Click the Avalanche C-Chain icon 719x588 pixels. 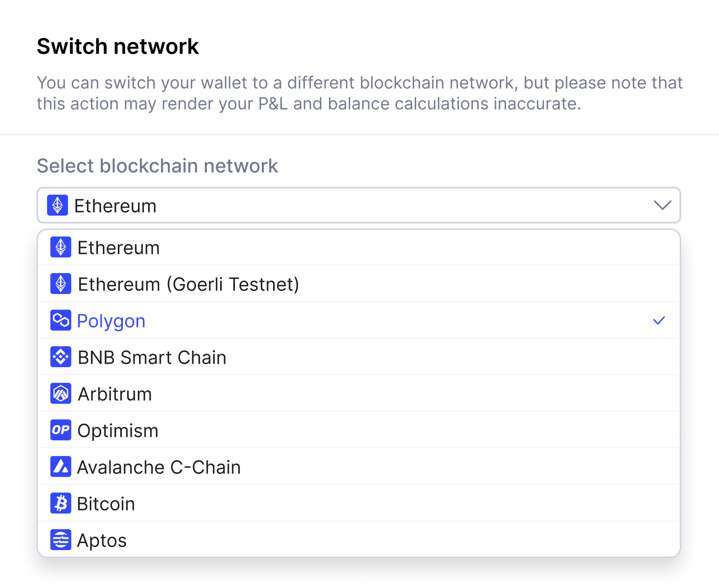coord(61,467)
